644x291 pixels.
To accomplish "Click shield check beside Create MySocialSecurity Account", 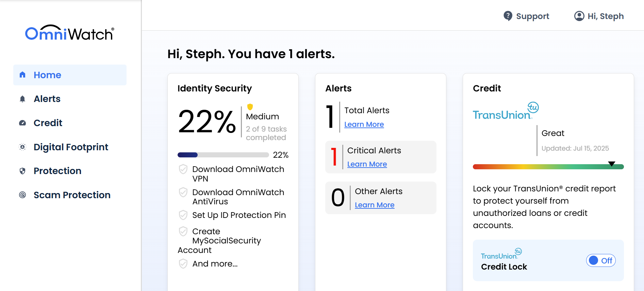I will [x=183, y=231].
